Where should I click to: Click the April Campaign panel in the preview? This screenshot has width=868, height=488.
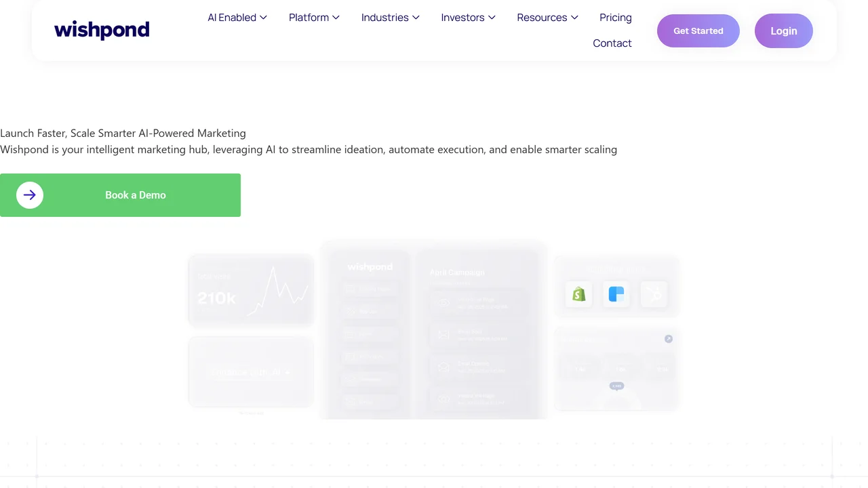(x=478, y=334)
